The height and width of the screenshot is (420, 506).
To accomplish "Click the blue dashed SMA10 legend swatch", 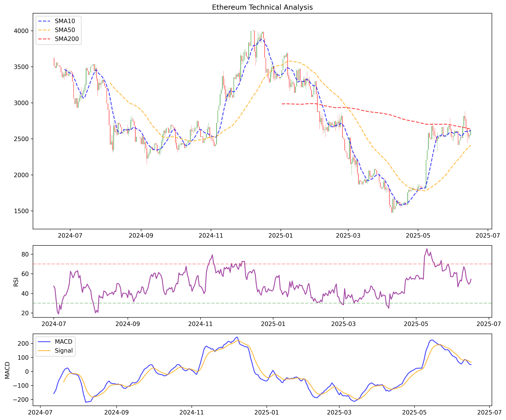I will (44, 21).
